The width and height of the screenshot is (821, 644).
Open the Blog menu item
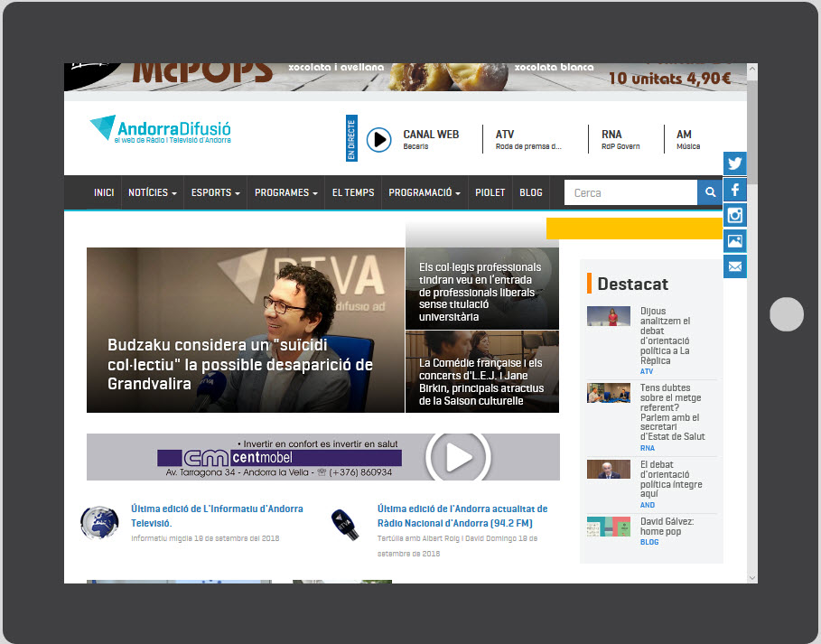click(531, 192)
